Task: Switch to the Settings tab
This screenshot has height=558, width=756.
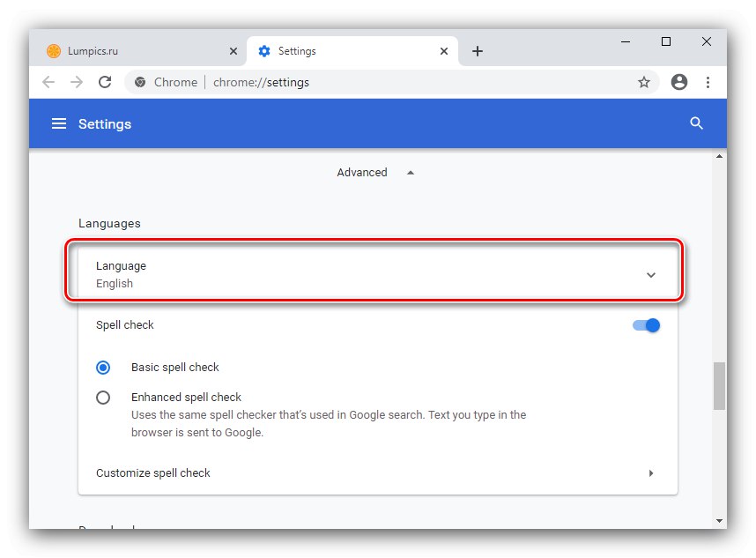Action: point(344,51)
